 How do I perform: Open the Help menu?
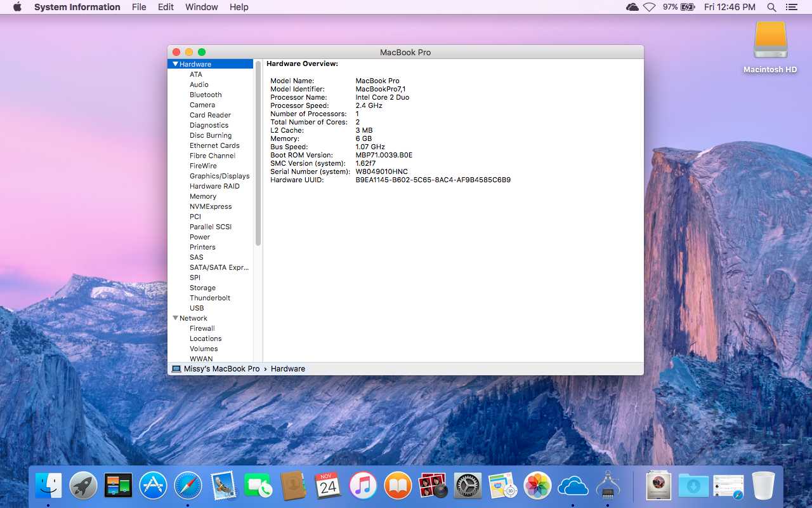[239, 7]
